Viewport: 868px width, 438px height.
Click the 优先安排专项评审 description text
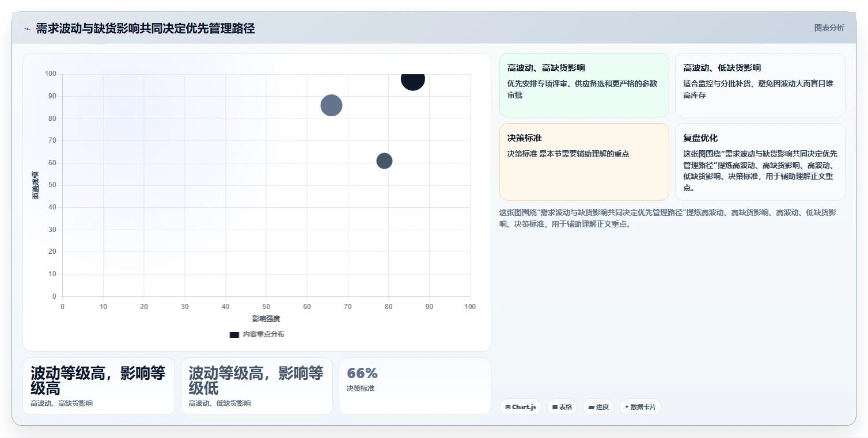click(582, 89)
